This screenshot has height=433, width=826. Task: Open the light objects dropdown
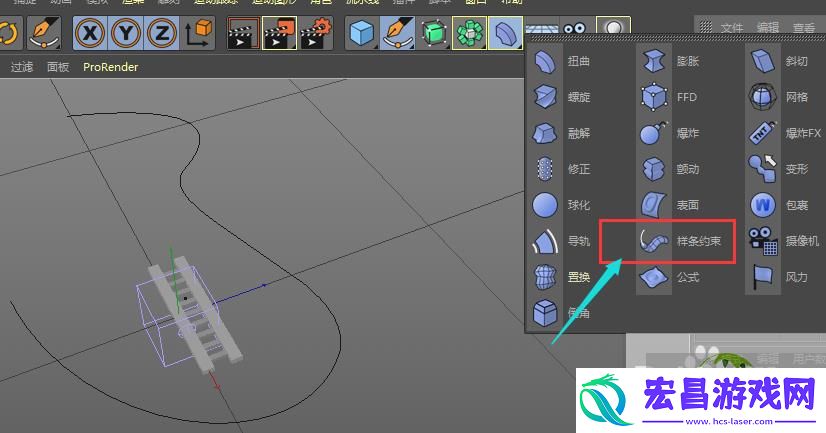[x=613, y=27]
